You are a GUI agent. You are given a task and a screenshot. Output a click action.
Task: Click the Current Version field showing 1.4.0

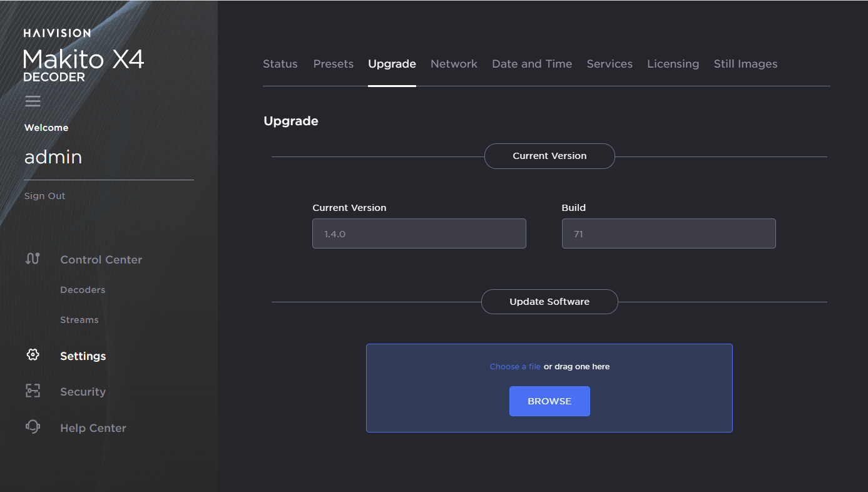419,234
